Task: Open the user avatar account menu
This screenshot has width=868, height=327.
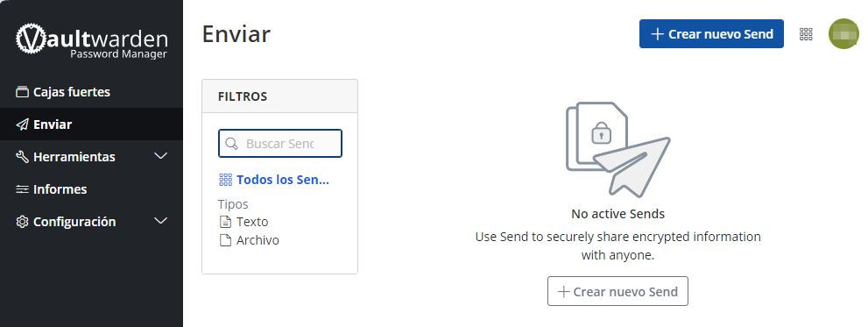Action: click(x=843, y=34)
